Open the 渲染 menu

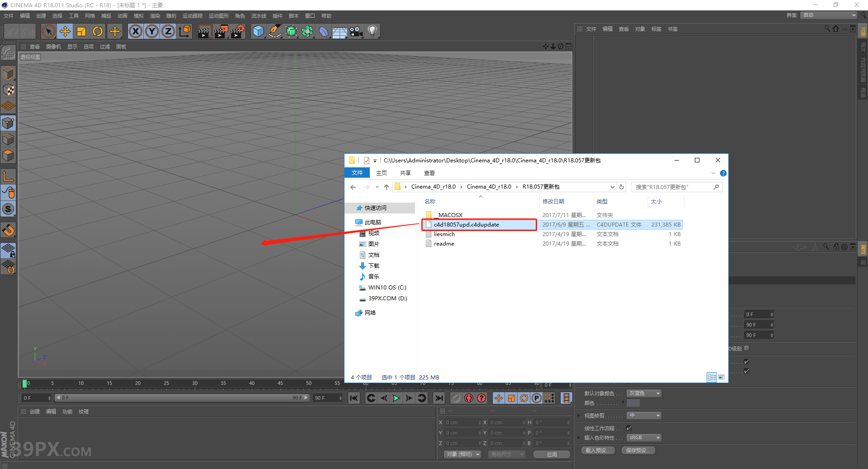pos(155,15)
